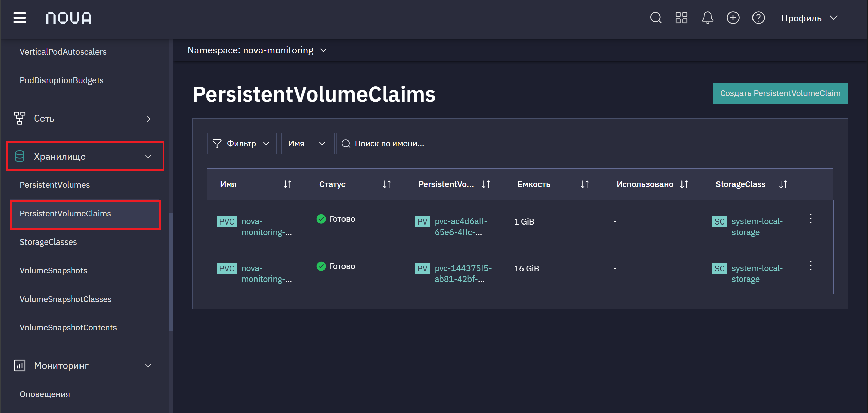
Task: Click the search magnifier icon in header
Action: [x=656, y=18]
